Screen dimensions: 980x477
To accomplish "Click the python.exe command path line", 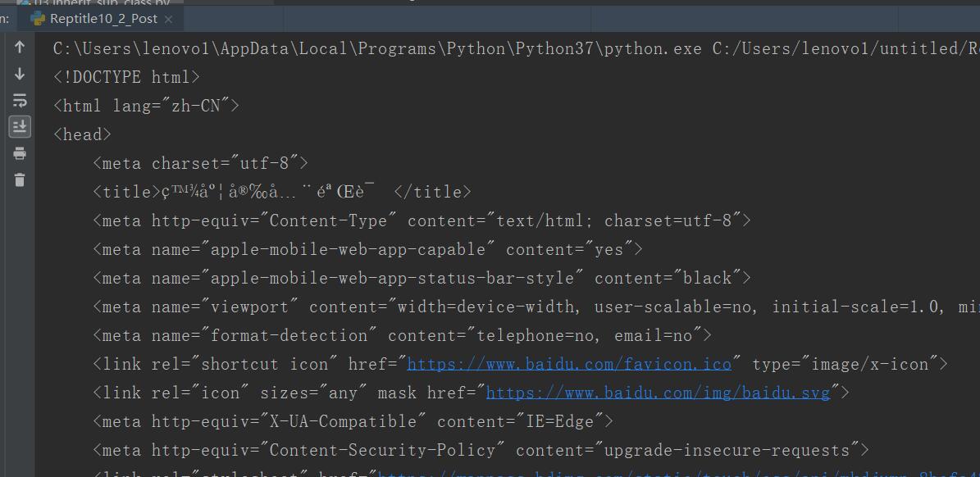I will point(517,48).
